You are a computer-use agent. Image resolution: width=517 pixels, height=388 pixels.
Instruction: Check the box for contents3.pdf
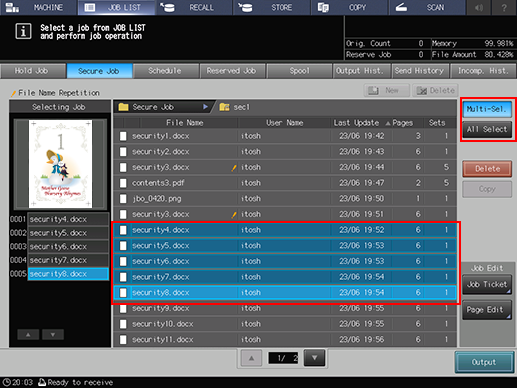[123, 183]
